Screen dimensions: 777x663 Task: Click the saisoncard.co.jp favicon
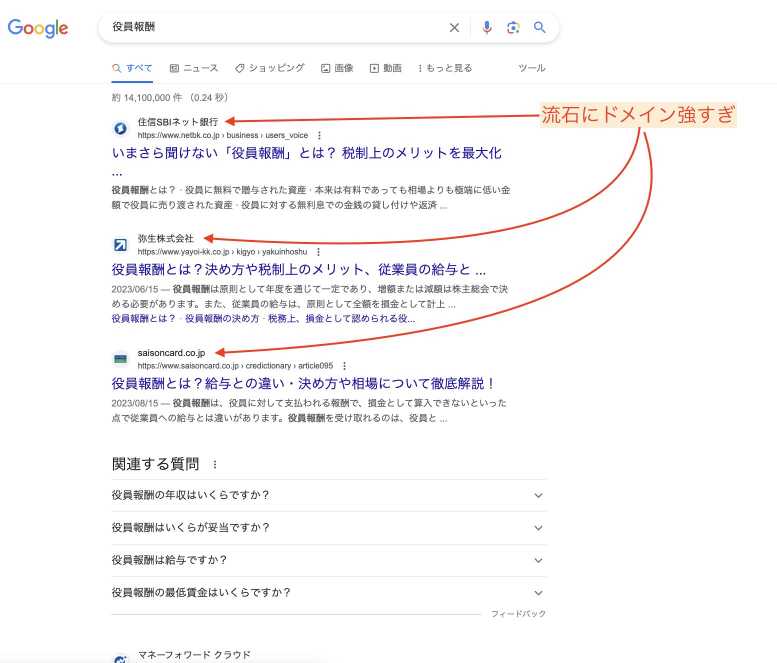120,359
